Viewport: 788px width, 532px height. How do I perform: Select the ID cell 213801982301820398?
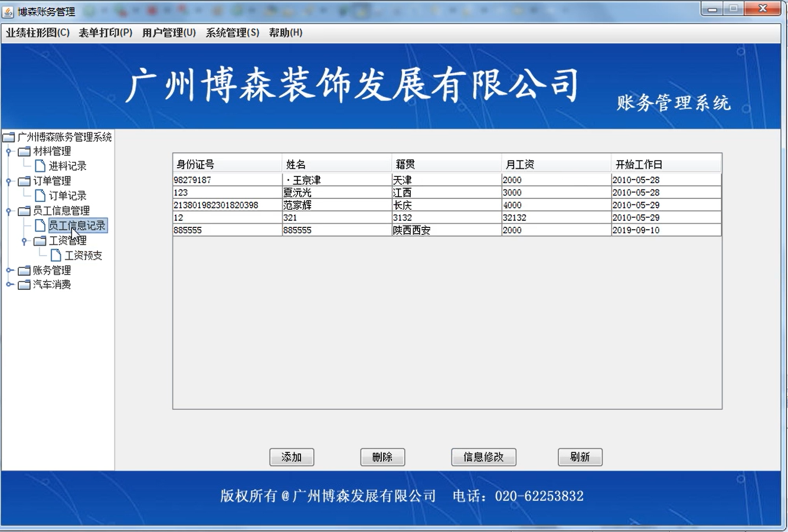(227, 205)
